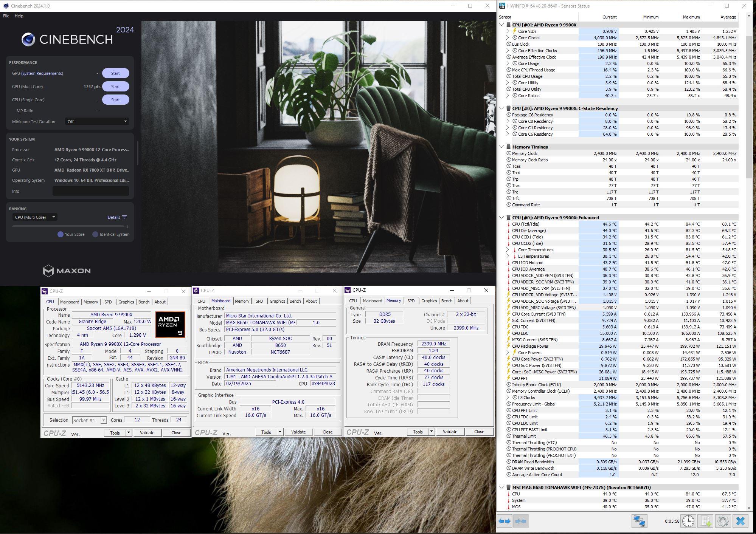Click CPU-Z CPU window title icon
The image size is (756, 534).
click(45, 291)
